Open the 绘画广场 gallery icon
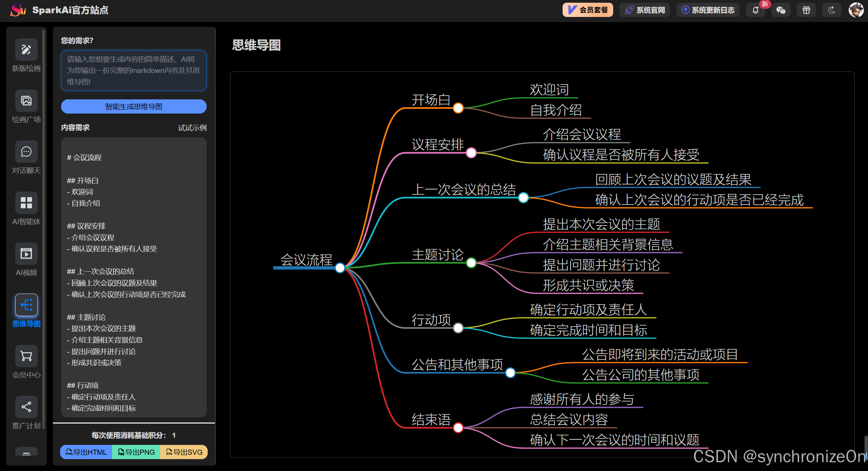 coord(26,101)
